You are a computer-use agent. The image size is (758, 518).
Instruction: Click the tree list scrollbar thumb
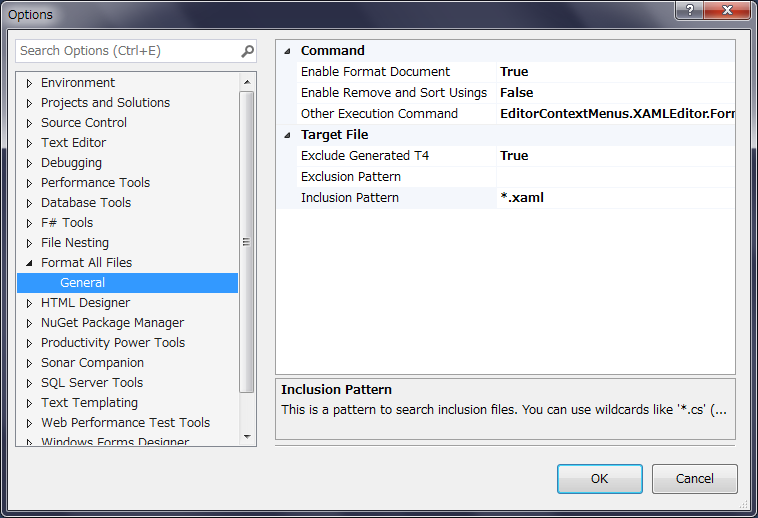click(x=247, y=242)
